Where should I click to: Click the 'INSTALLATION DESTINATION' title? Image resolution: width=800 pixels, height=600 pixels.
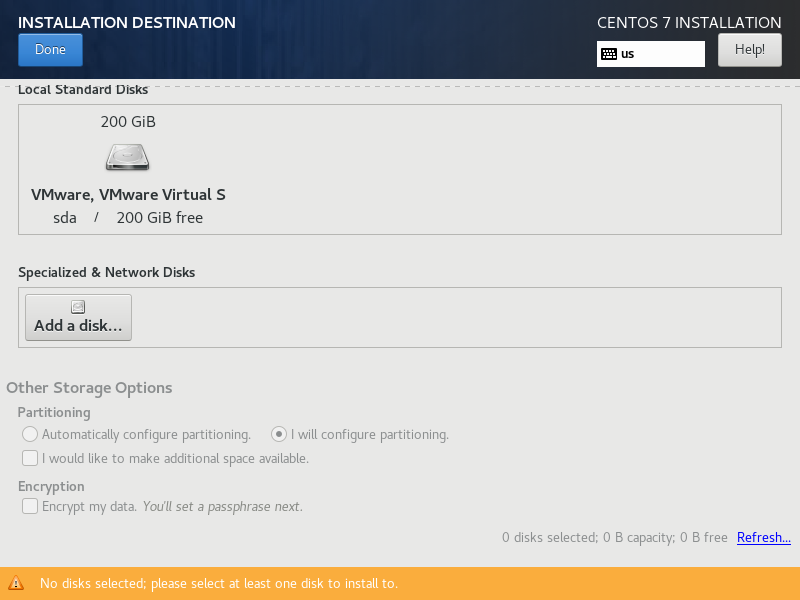127,22
